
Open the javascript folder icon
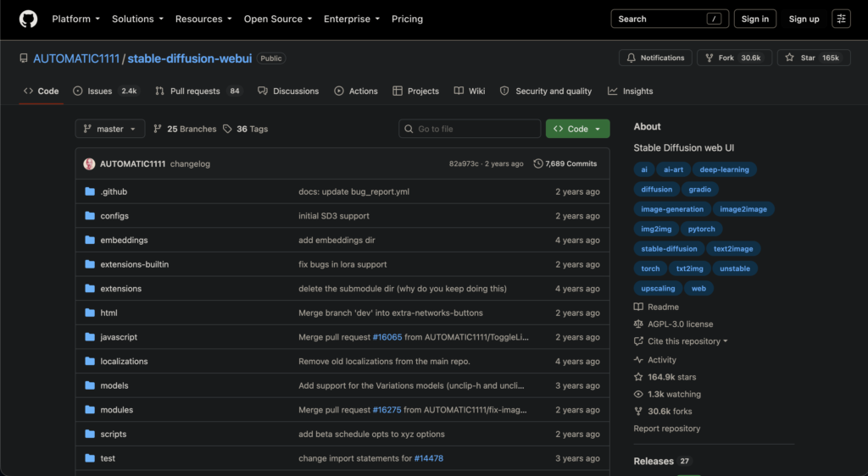90,337
